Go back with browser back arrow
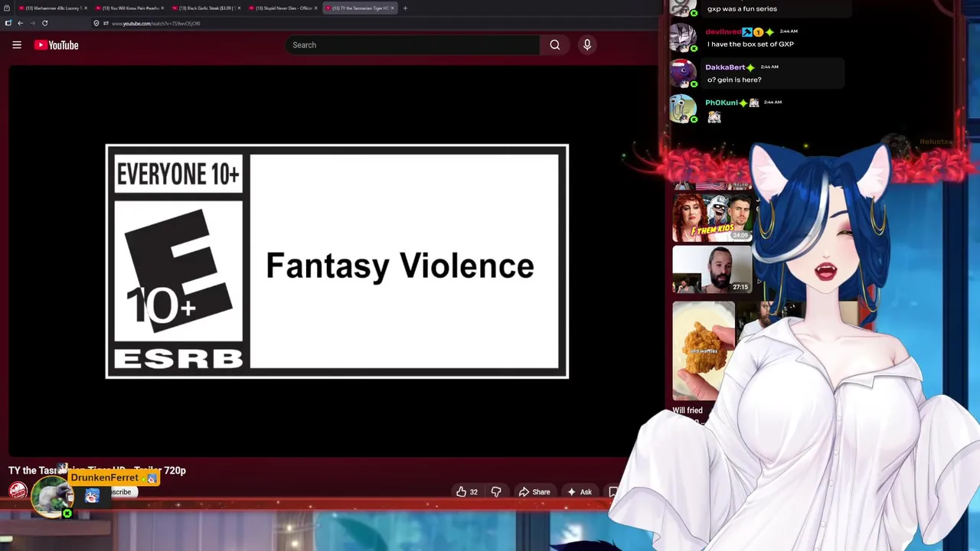The height and width of the screenshot is (551, 980). 21,23
